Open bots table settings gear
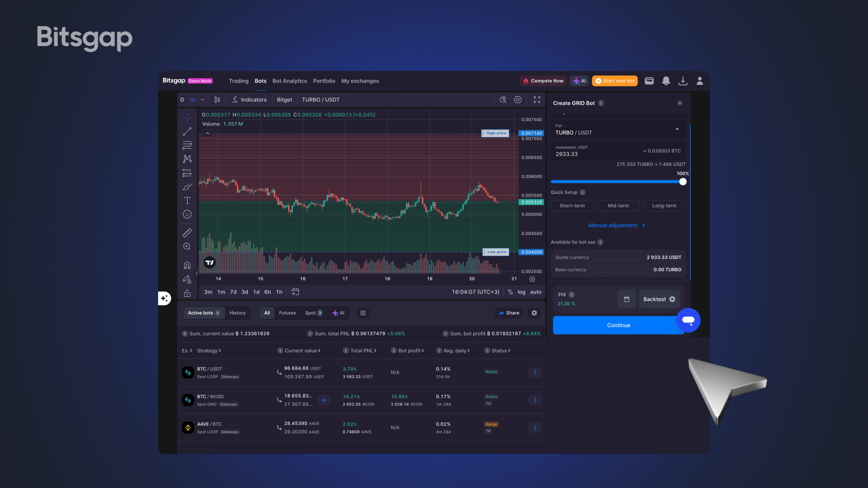 click(534, 313)
